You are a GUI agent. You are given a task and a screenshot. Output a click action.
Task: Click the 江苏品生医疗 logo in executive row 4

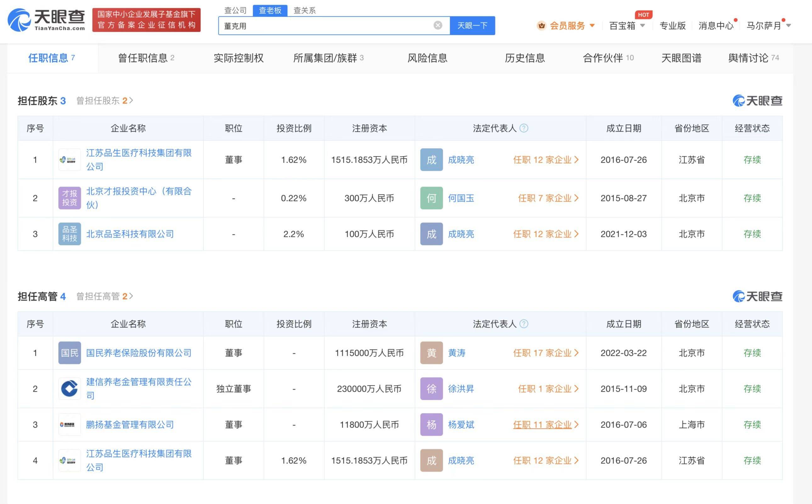69,460
